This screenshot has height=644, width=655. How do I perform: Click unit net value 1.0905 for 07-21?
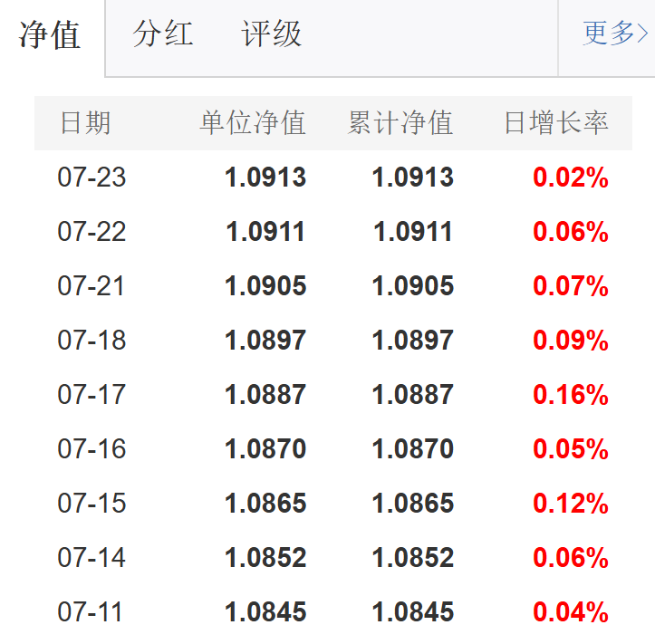point(265,285)
